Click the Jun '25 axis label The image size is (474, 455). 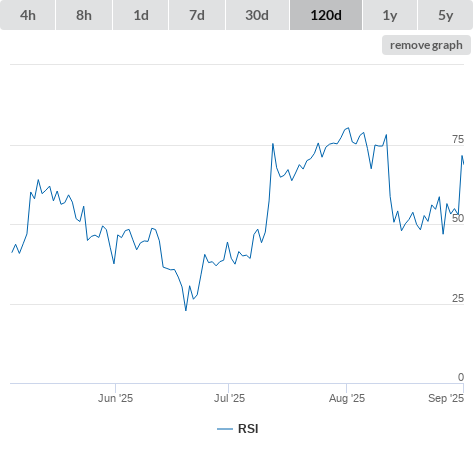[x=115, y=398]
